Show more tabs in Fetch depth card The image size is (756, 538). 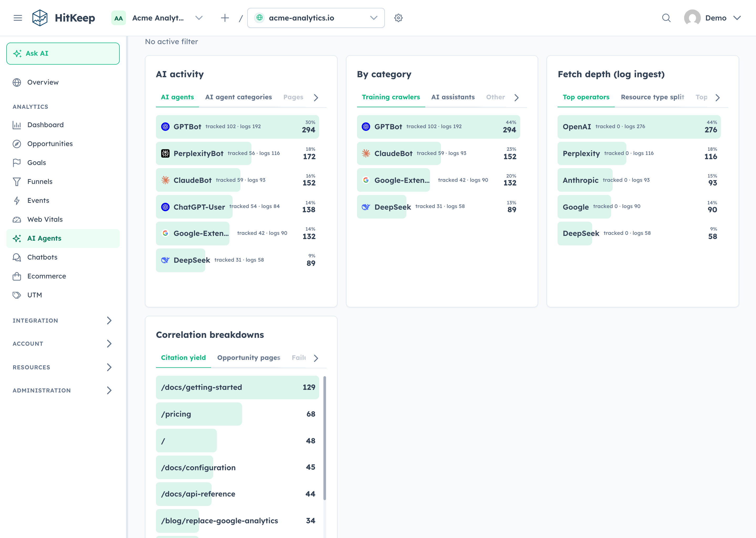(717, 97)
